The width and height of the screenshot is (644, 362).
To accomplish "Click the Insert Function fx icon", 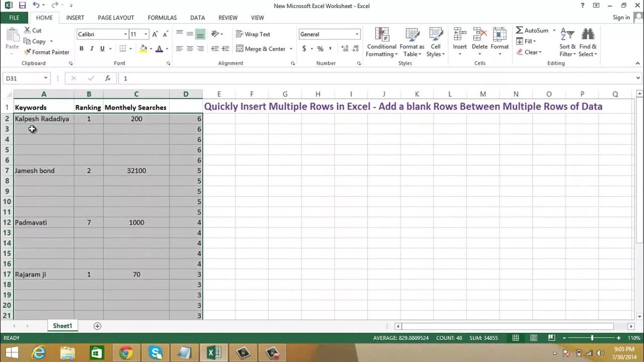I will (x=108, y=78).
